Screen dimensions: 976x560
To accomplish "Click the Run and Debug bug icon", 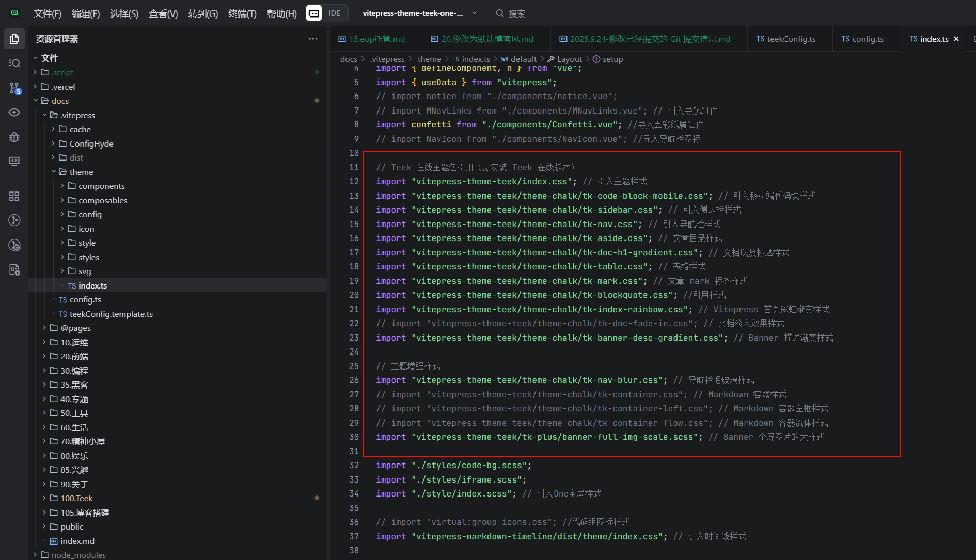I will [14, 137].
